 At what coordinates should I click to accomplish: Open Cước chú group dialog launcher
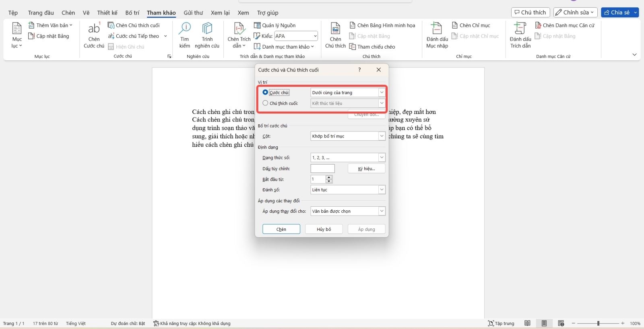point(169,56)
